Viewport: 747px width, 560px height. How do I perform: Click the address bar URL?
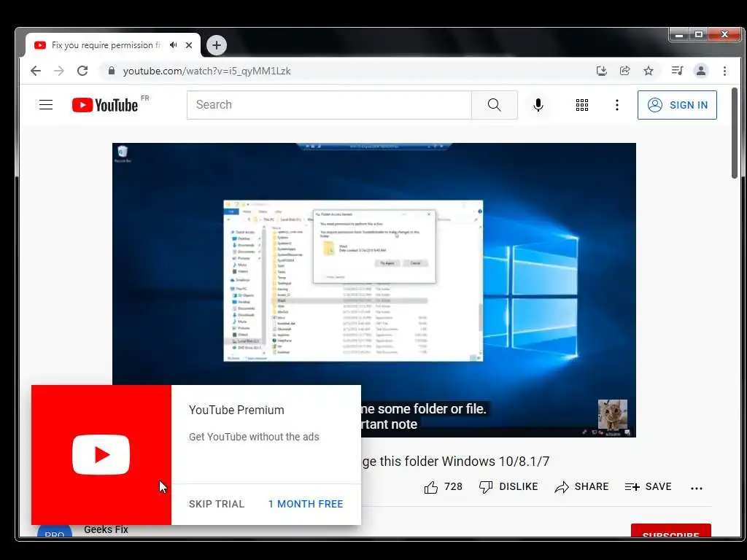(x=206, y=71)
